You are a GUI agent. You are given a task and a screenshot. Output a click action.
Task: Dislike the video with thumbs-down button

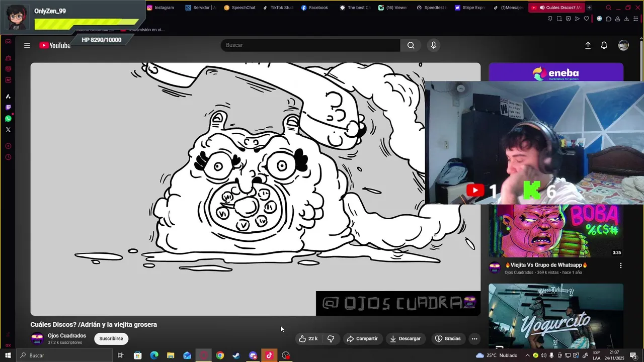pyautogui.click(x=331, y=338)
